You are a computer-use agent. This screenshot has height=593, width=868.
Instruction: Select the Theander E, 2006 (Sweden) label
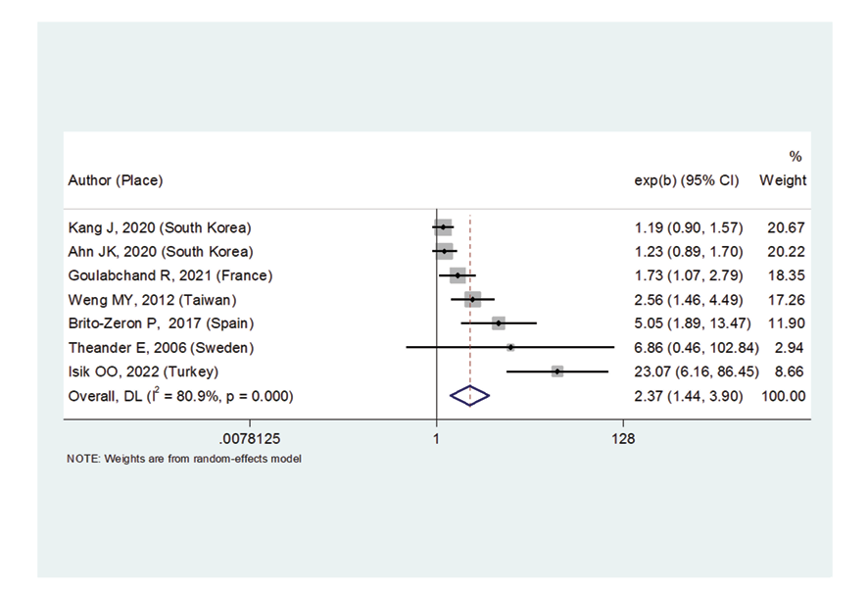point(161,347)
